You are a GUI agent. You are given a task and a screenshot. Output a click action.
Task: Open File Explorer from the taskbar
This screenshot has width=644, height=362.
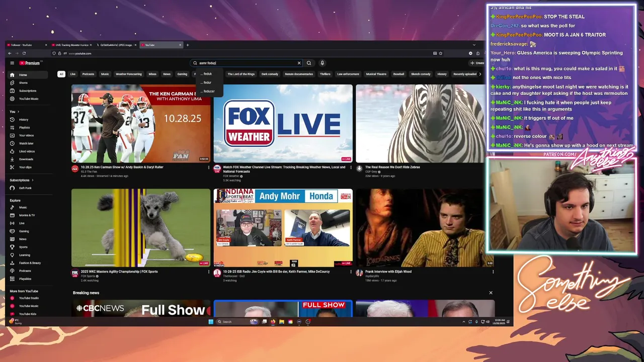click(x=282, y=322)
